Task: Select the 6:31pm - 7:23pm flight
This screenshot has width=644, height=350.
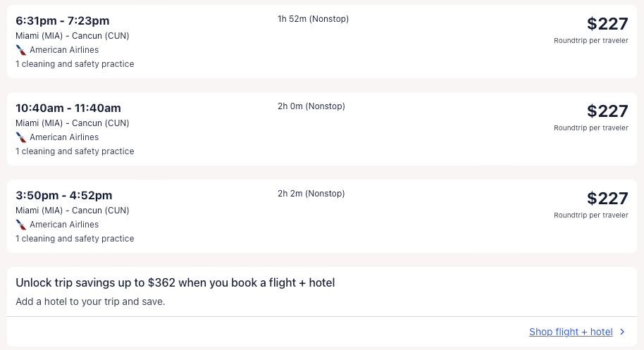Action: [x=63, y=21]
